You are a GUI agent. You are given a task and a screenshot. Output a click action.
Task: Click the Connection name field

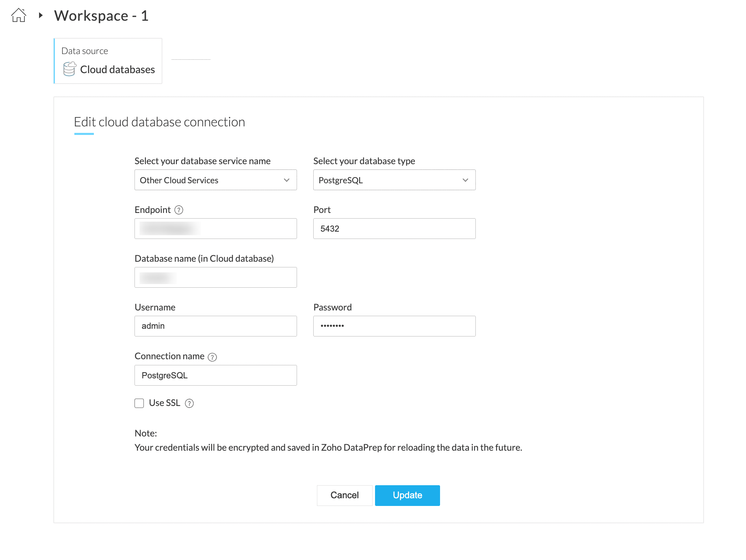(x=215, y=376)
